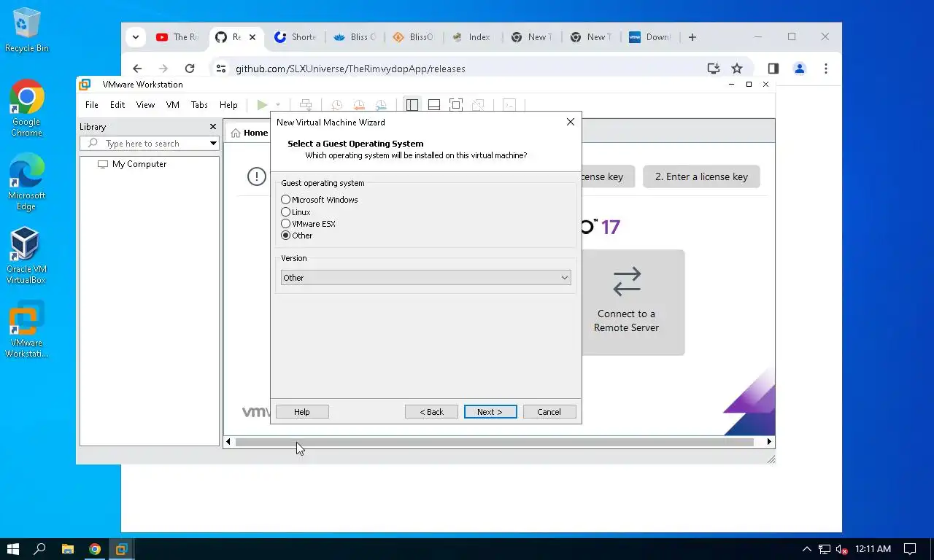Open Chrome's three-dot menu
This screenshot has width=934, height=560.
click(826, 69)
